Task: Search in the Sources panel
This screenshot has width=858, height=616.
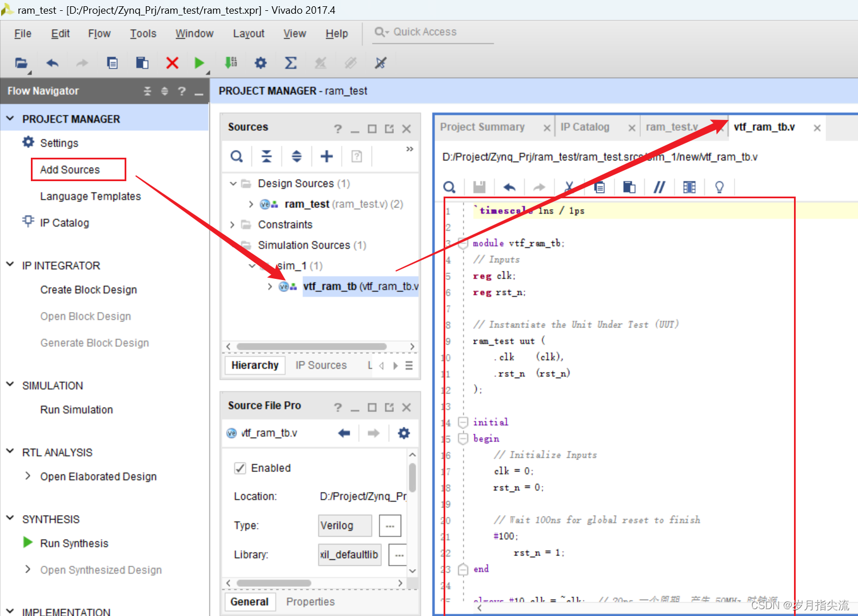Action: point(237,156)
